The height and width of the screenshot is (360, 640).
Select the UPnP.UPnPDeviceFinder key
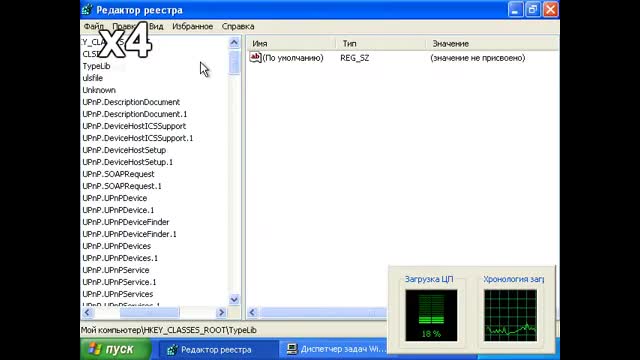pos(126,222)
